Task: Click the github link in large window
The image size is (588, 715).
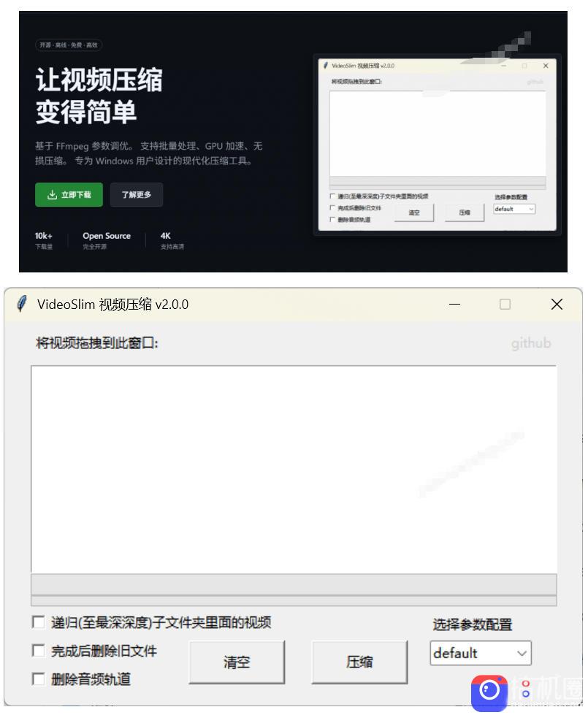Action: 530,343
